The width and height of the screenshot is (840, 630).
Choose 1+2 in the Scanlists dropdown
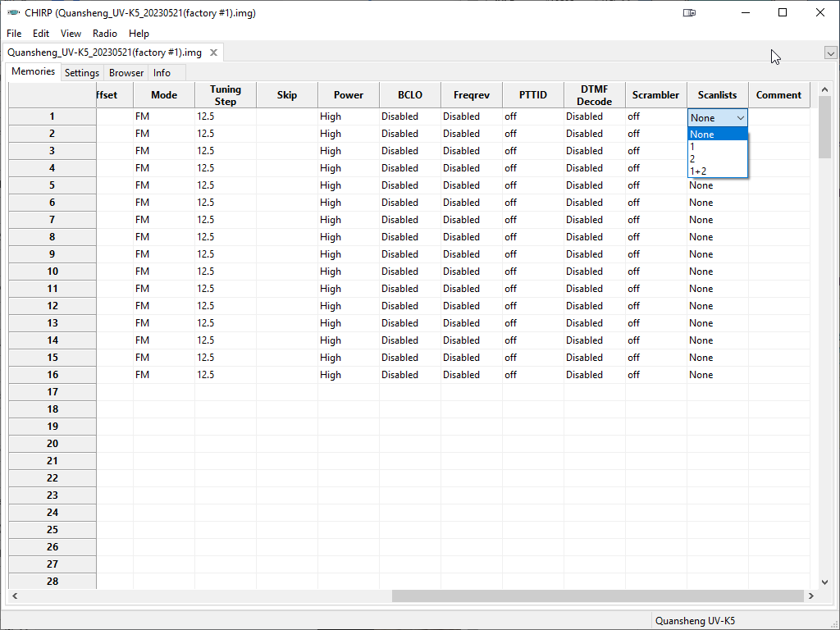[717, 171]
